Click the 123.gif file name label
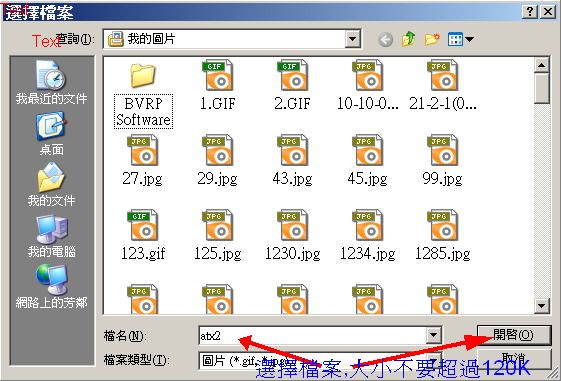Viewport: 561px width, 381px height. click(143, 254)
